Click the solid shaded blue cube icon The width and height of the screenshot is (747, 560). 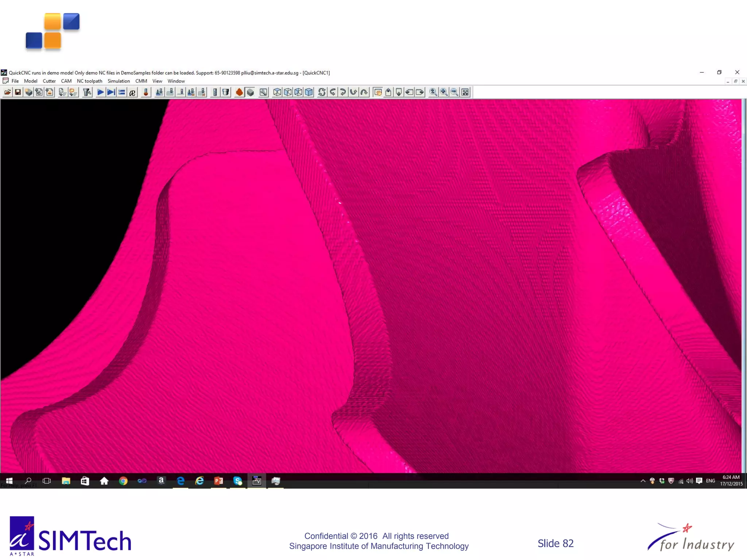pos(309,92)
